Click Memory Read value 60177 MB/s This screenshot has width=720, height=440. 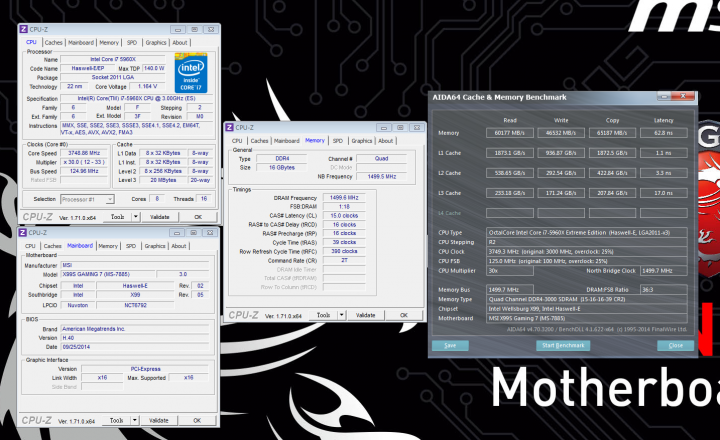[510, 133]
